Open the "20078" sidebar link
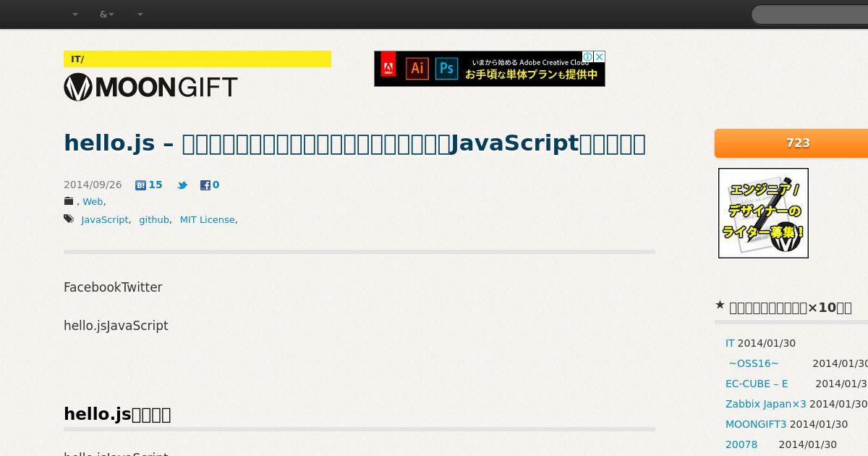The width and height of the screenshot is (868, 456). coord(741,444)
